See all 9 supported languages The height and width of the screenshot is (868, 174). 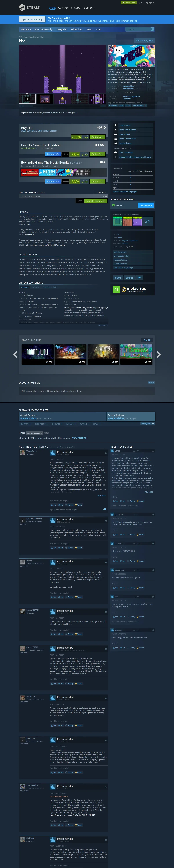(x=125, y=191)
